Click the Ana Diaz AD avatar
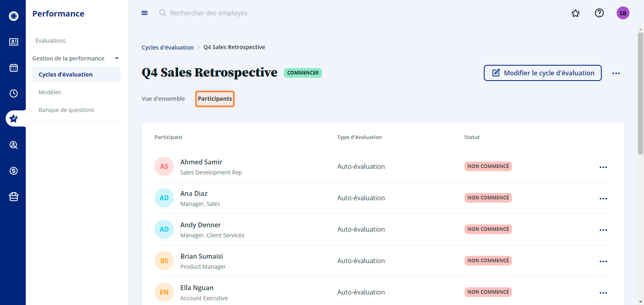This screenshot has width=644, height=305. 164,198
